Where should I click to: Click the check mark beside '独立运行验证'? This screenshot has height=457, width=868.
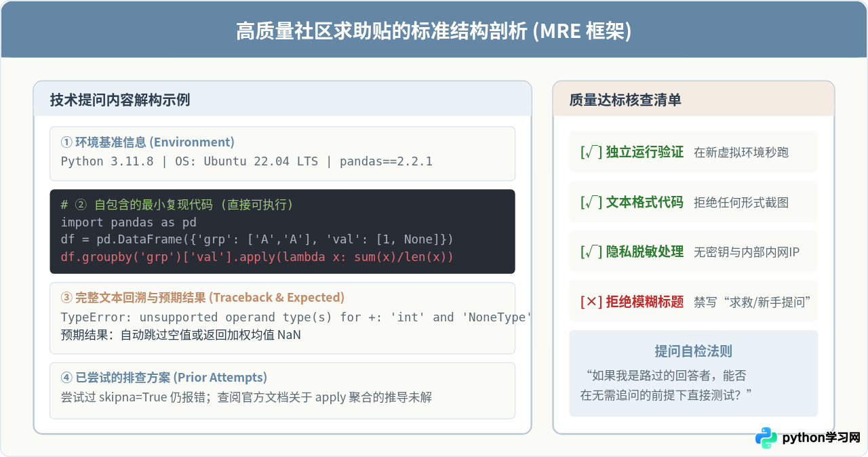pos(591,152)
